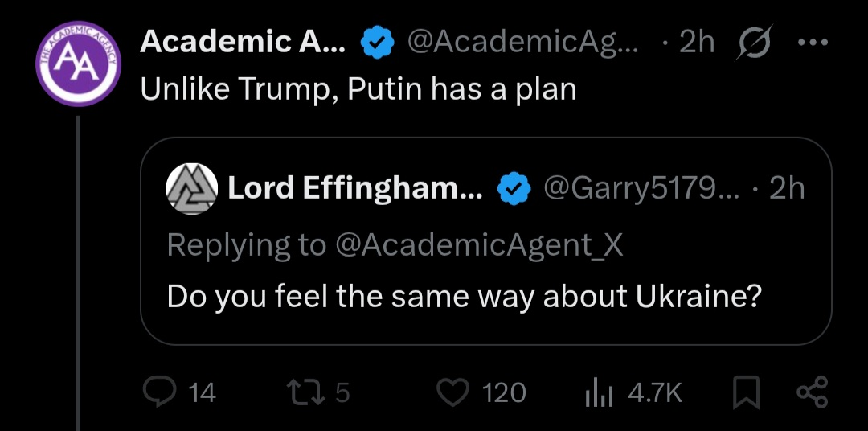Click the "Unlike Trump, Putin has a plan" text
This screenshot has width=868, height=431.
coord(358,88)
